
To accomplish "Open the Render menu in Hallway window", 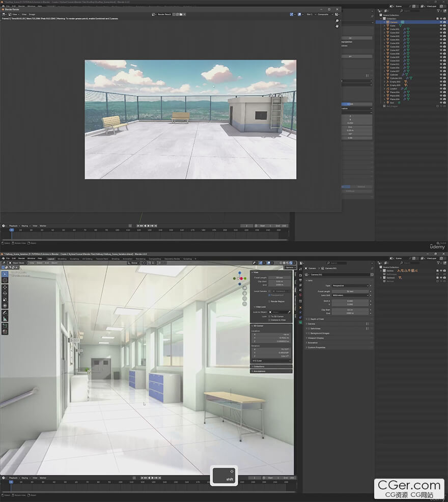I will (x=21, y=258).
